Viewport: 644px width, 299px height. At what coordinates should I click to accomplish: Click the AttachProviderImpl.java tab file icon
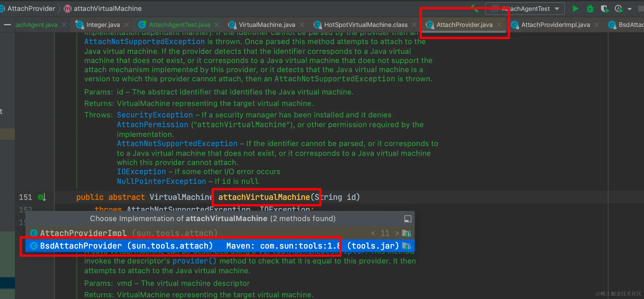pos(515,25)
